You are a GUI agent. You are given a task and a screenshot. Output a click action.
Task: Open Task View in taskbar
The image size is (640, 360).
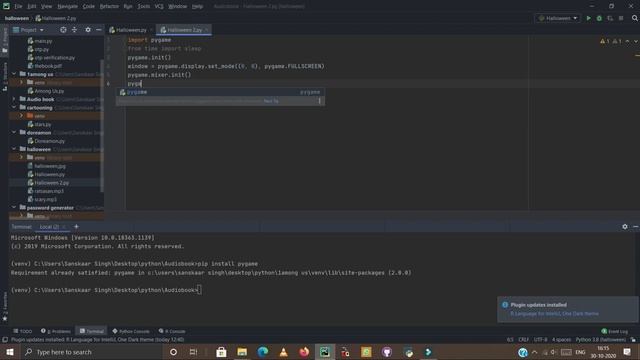coord(194,352)
